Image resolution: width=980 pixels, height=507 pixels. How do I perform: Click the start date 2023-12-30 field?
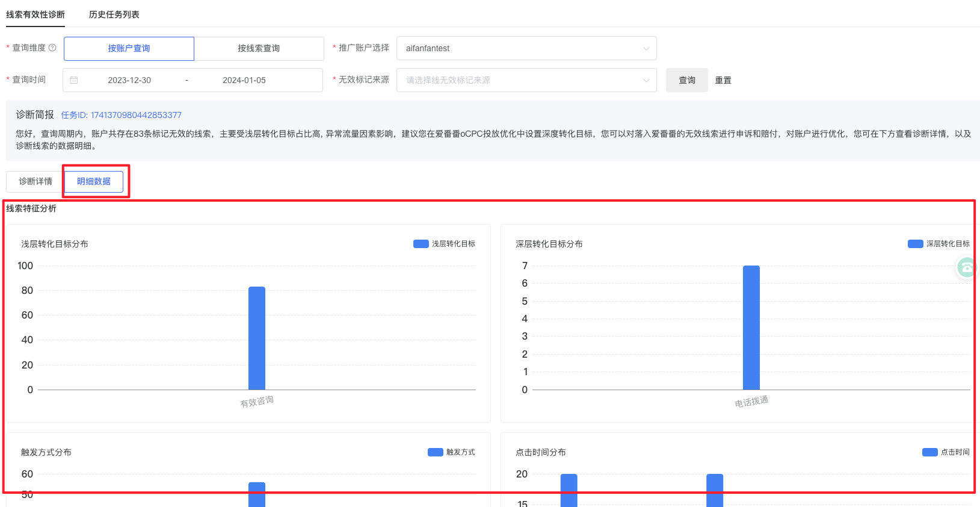(x=129, y=80)
